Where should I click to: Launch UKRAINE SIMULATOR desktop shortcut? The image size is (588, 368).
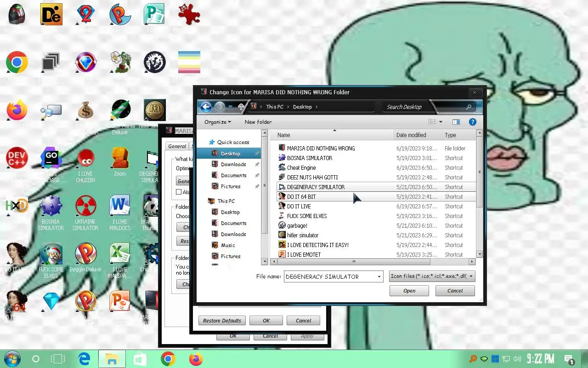point(85,213)
